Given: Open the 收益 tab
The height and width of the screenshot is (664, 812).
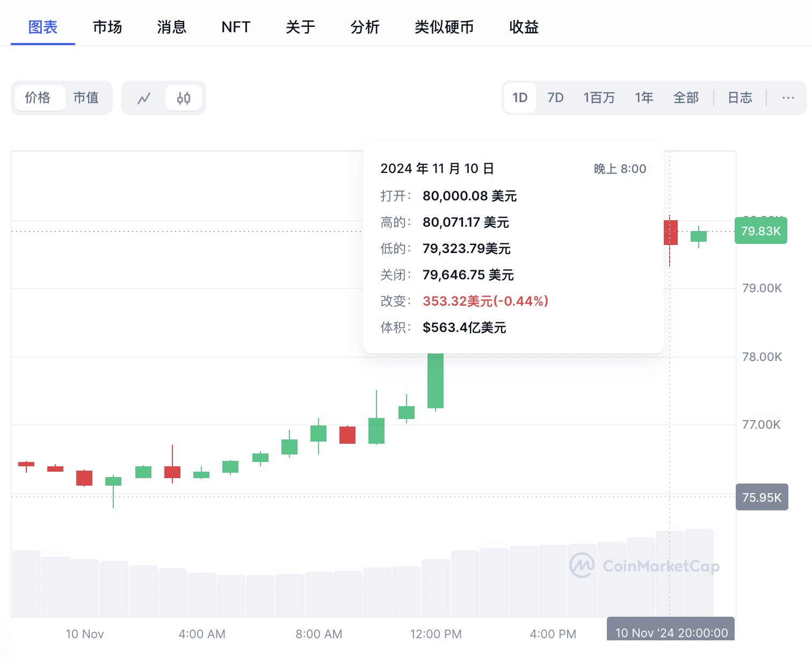Looking at the screenshot, I should (x=524, y=27).
